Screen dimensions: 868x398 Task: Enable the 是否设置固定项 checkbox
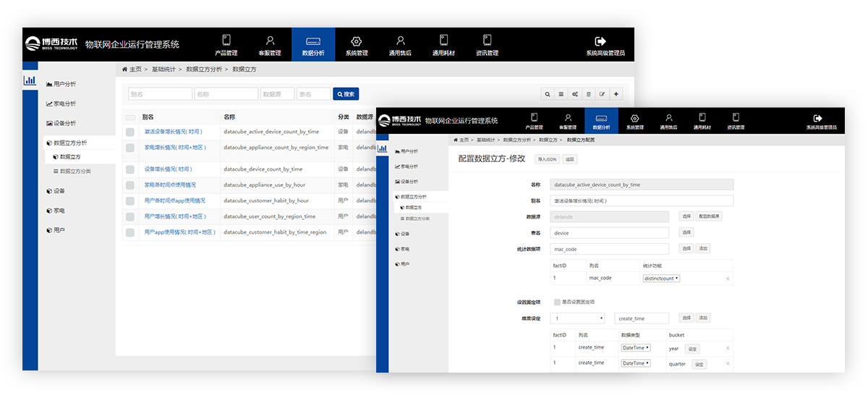pos(557,302)
